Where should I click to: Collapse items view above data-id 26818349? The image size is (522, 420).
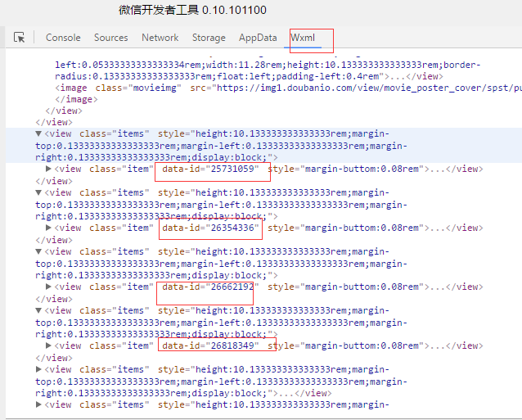pyautogui.click(x=38, y=311)
